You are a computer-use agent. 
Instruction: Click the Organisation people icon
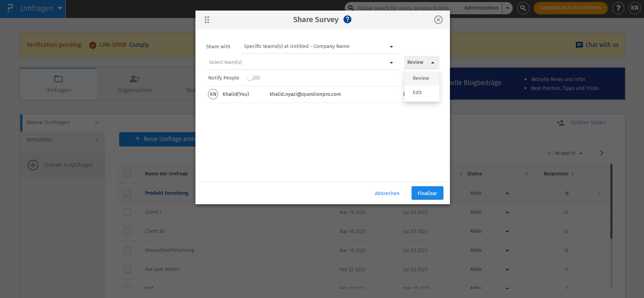coord(135,79)
